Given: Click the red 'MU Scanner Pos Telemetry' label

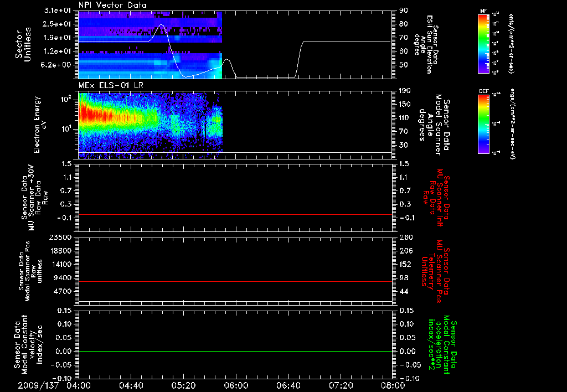Looking at the screenshot, I should [435, 271].
